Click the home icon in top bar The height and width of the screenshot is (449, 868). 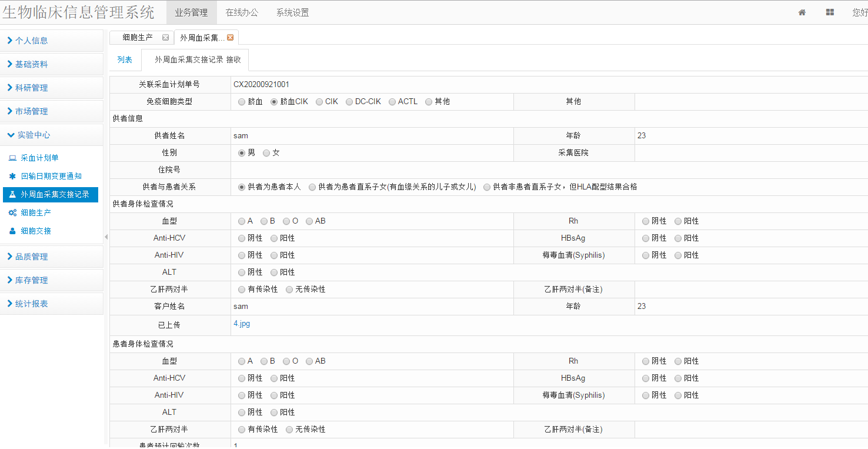pos(802,12)
